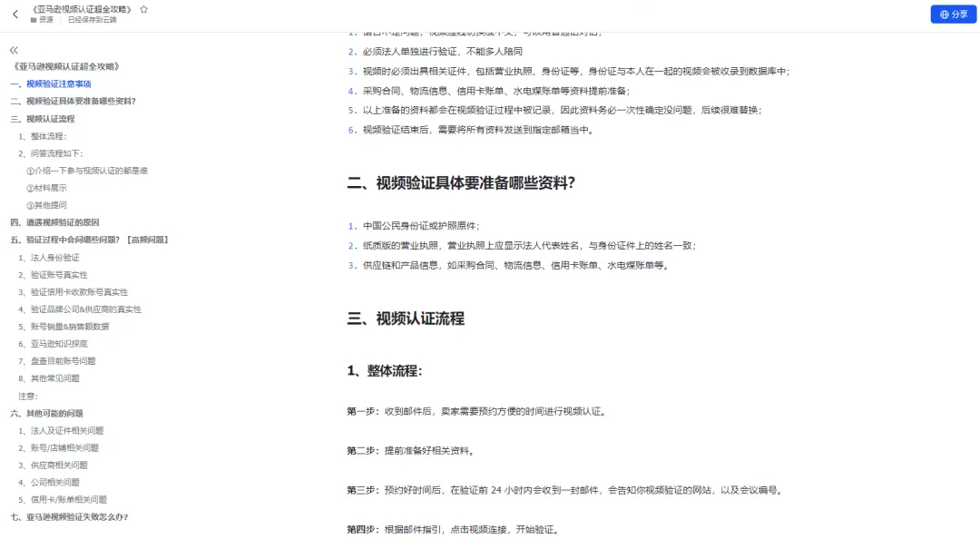Click paragraph 第二步：提前准备好相关资料。
980x539 pixels.
[412, 451]
